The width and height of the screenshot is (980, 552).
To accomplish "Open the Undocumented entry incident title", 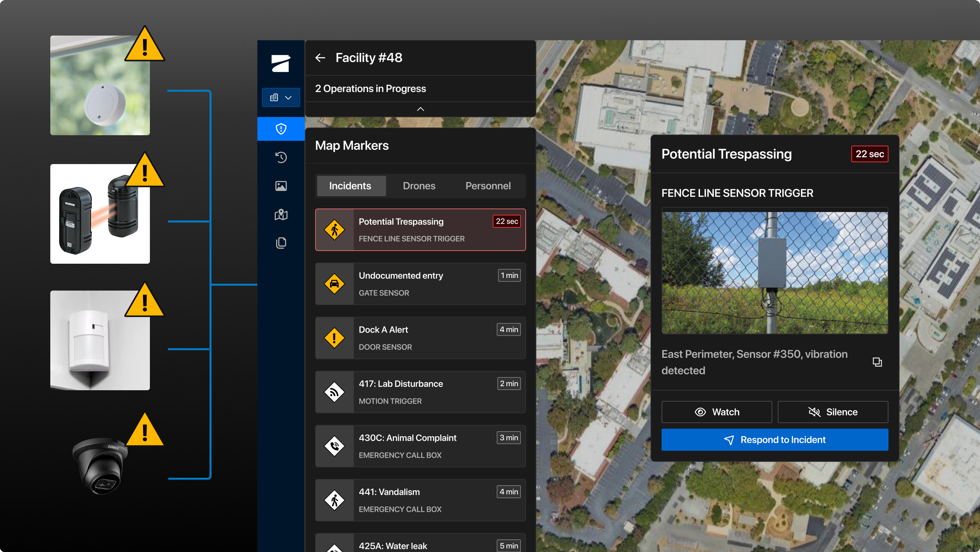I will (x=400, y=276).
